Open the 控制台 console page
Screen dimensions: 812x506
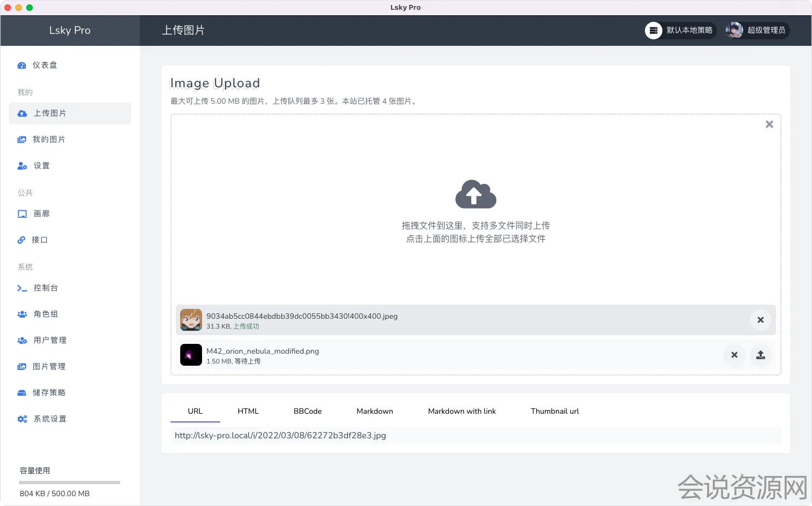[45, 288]
